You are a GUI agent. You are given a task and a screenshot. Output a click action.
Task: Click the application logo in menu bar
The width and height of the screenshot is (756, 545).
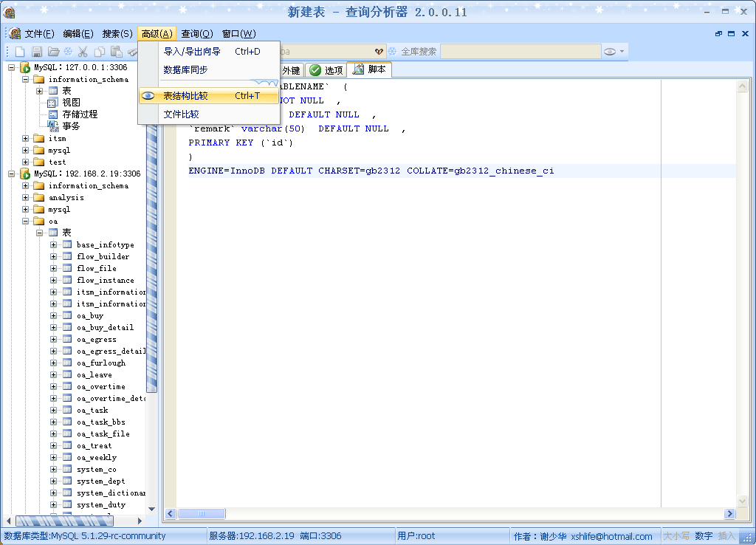point(15,33)
